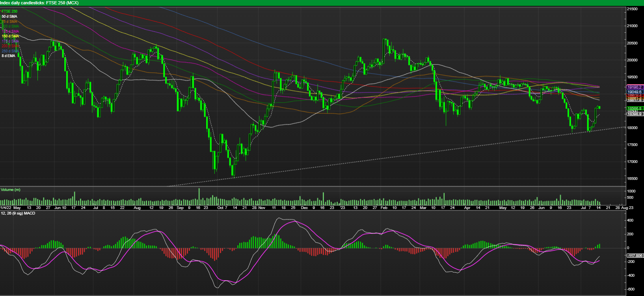This screenshot has height=296, width=644.
Task: Click the green 18566.8 last price tag
Action: [x=635, y=108]
